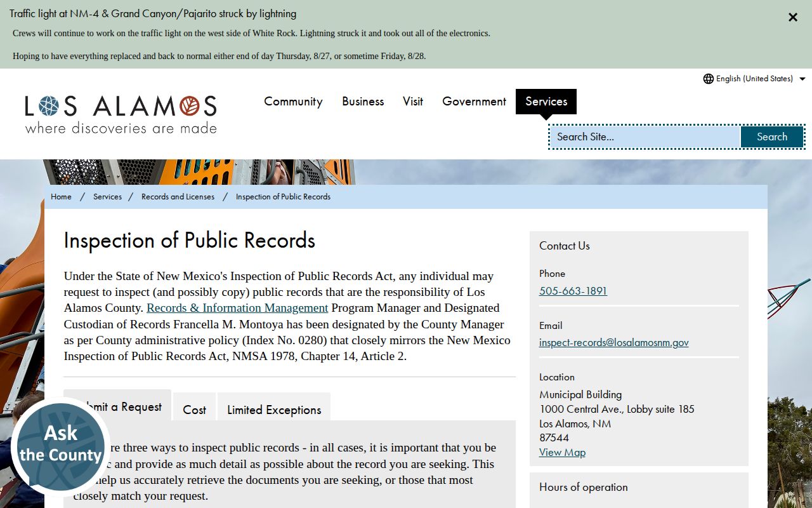Image resolution: width=812 pixels, height=508 pixels.
Task: Click the alert title about NM-4 traffic light
Action: coord(153,13)
